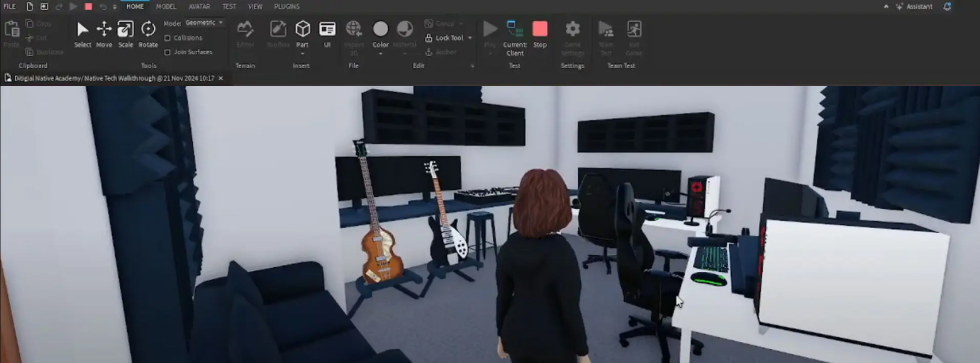This screenshot has width=980, height=363.
Task: Open the Mode Geometric dropdown
Action: (204, 23)
